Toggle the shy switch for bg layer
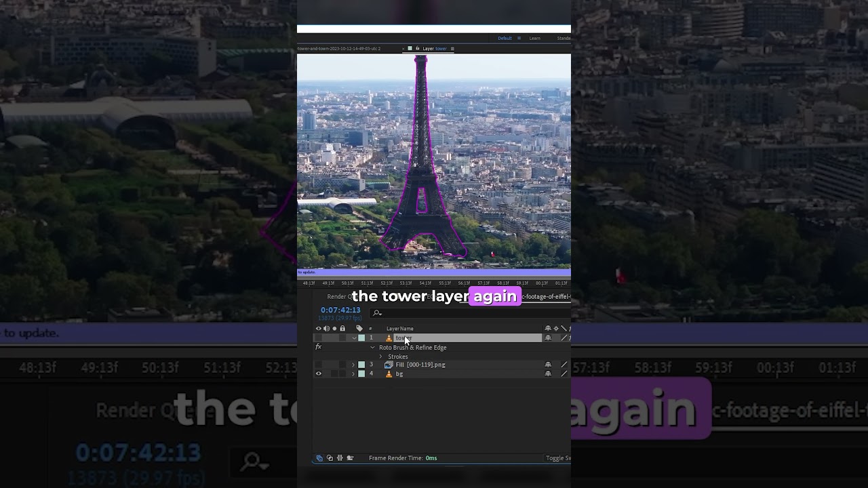The height and width of the screenshot is (488, 868). (548, 373)
